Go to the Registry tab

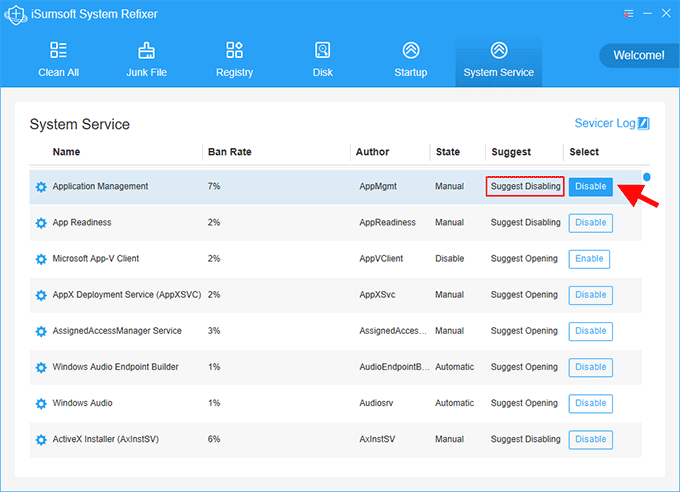[235, 60]
